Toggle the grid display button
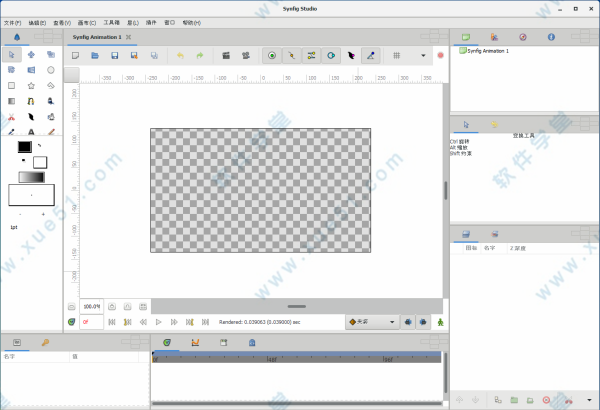 tap(397, 56)
